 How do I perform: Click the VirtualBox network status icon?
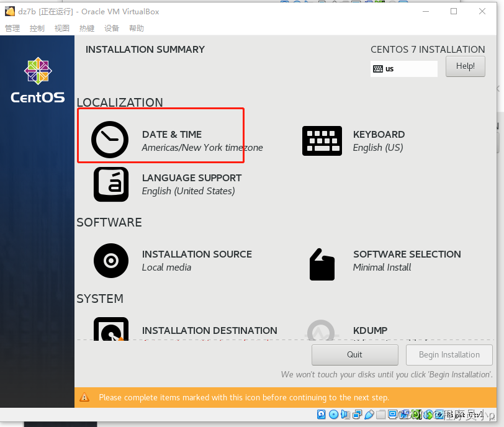(357, 415)
